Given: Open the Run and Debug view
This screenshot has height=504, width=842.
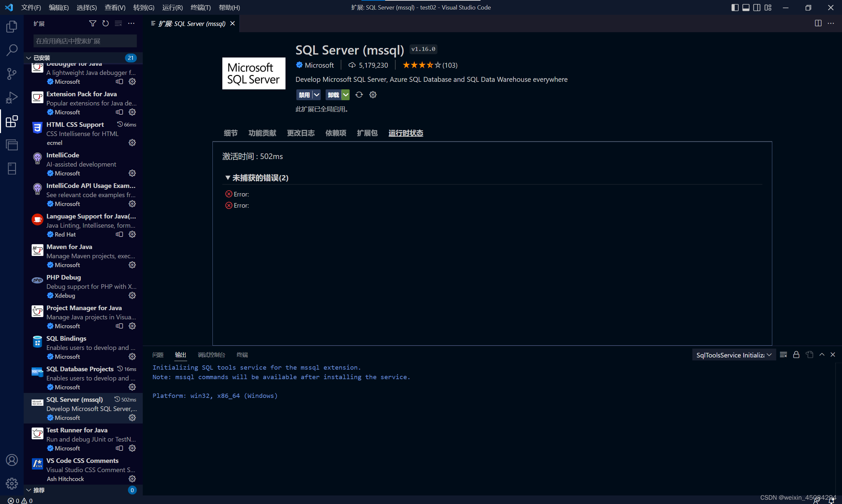Looking at the screenshot, I should [12, 97].
